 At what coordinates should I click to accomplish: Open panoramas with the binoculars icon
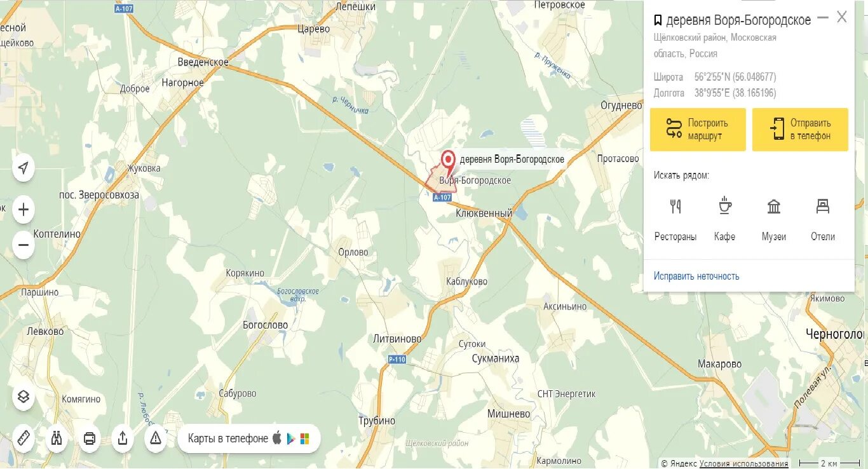(x=57, y=438)
